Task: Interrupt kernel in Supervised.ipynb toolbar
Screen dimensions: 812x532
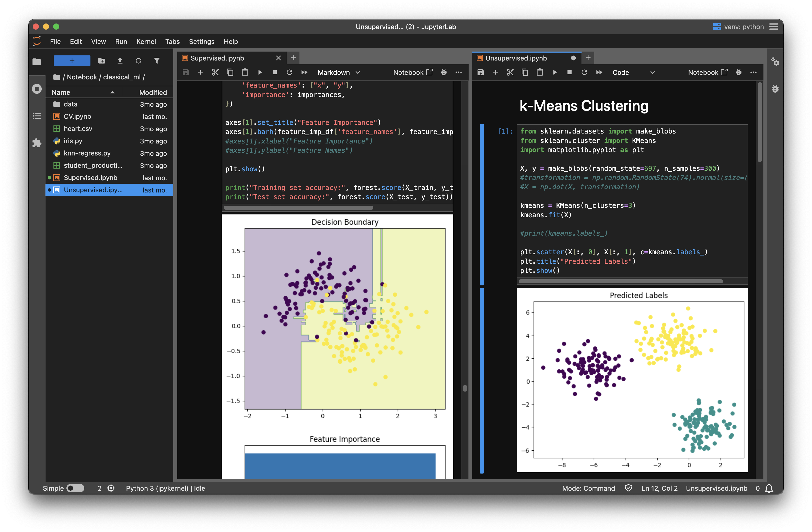Action: 275,72
